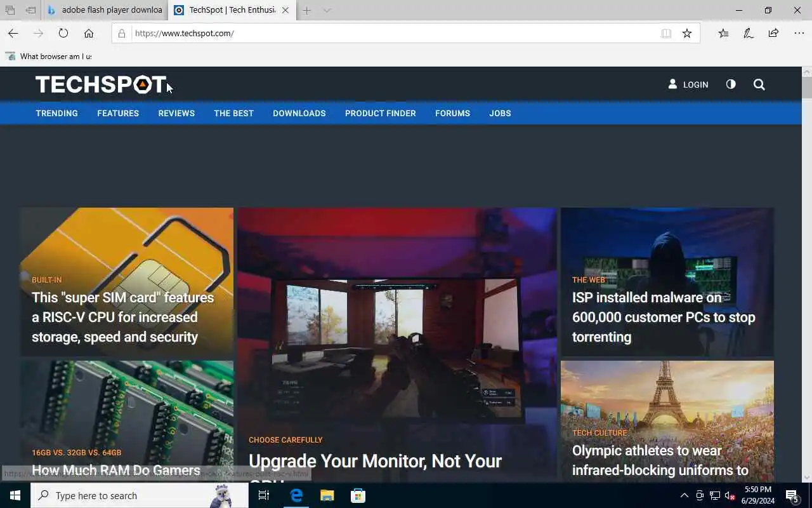812x508 pixels.
Task: Open Reading view icon in address bar
Action: [x=666, y=33]
